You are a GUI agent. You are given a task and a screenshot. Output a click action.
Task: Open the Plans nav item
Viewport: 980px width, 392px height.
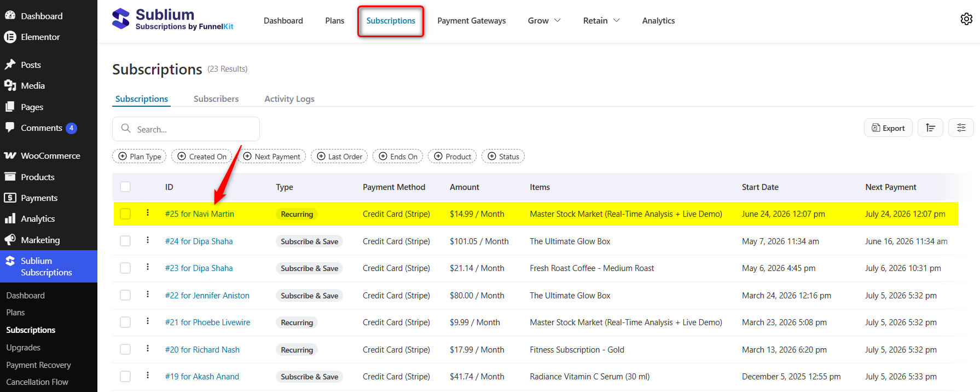click(334, 20)
